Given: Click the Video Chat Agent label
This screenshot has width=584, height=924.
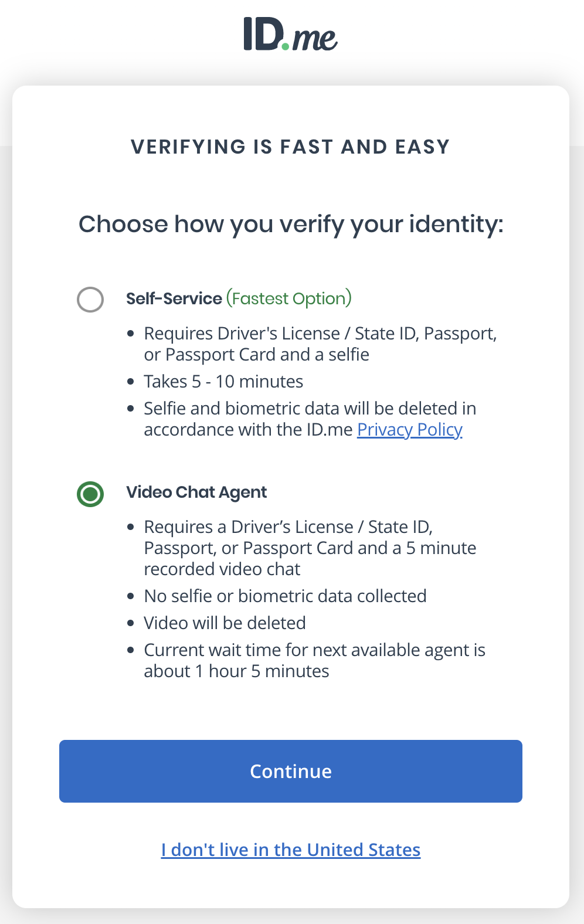Looking at the screenshot, I should click(x=196, y=492).
